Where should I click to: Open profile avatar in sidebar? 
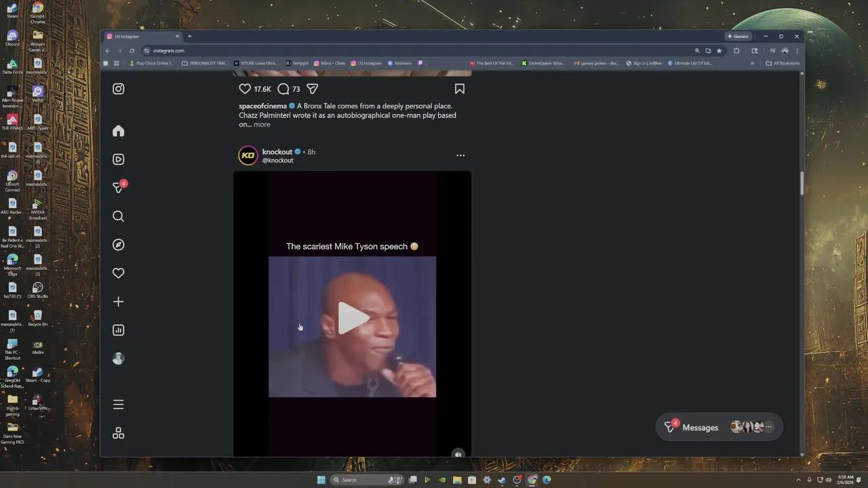pos(118,359)
